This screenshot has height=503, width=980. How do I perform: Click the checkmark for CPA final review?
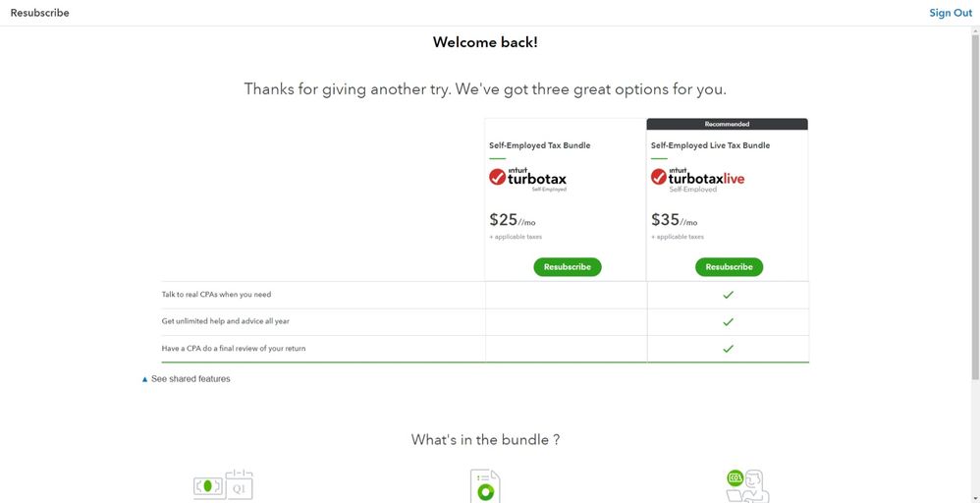point(728,349)
